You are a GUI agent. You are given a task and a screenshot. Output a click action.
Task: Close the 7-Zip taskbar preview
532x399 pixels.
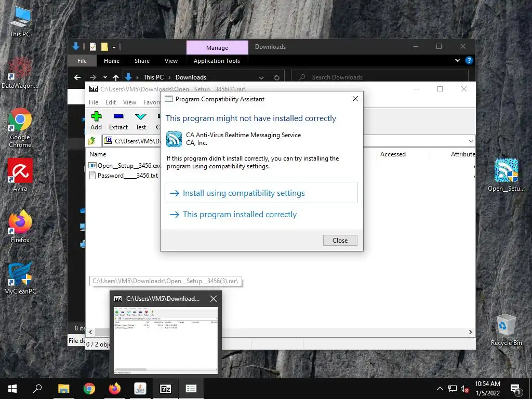[214, 299]
